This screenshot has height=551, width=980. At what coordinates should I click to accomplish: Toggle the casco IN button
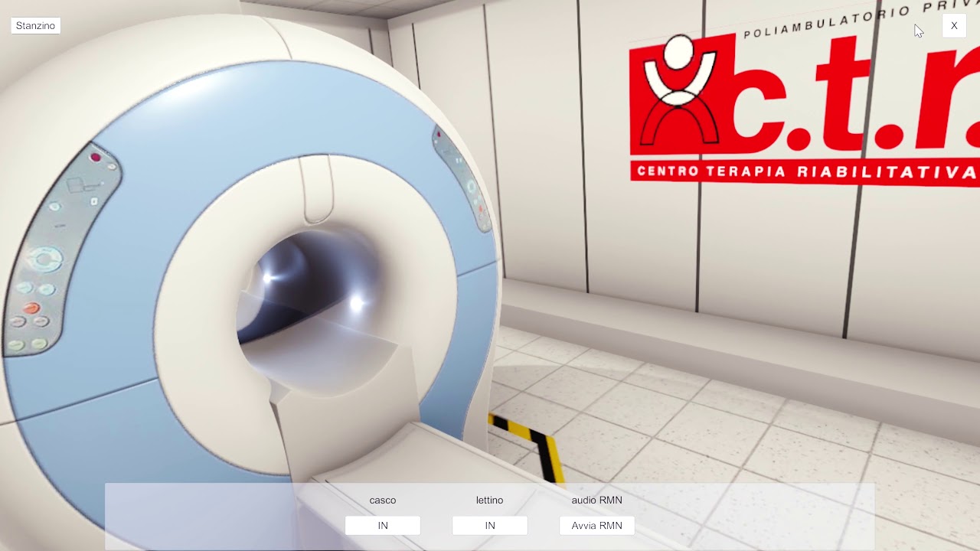coord(383,526)
